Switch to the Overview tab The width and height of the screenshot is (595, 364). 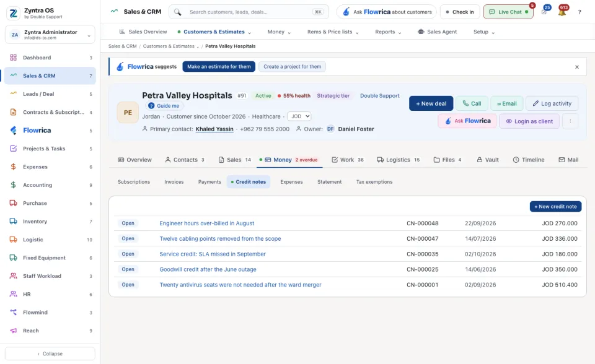coord(134,160)
